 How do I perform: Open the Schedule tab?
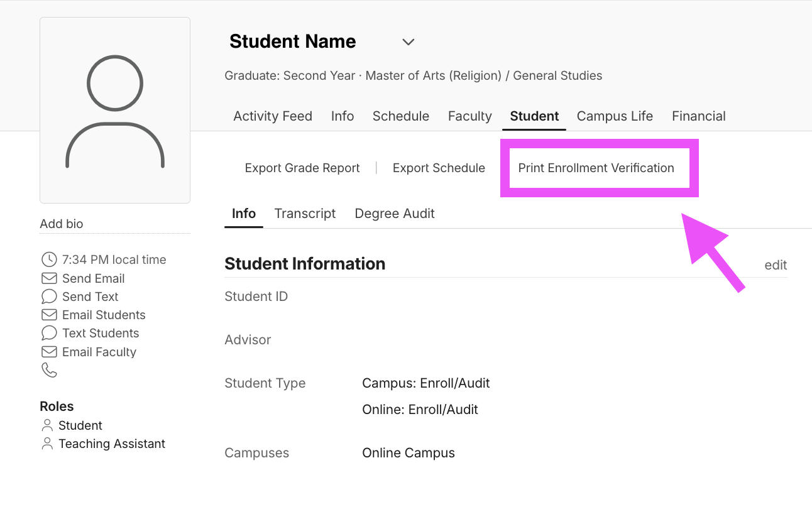[x=401, y=116]
